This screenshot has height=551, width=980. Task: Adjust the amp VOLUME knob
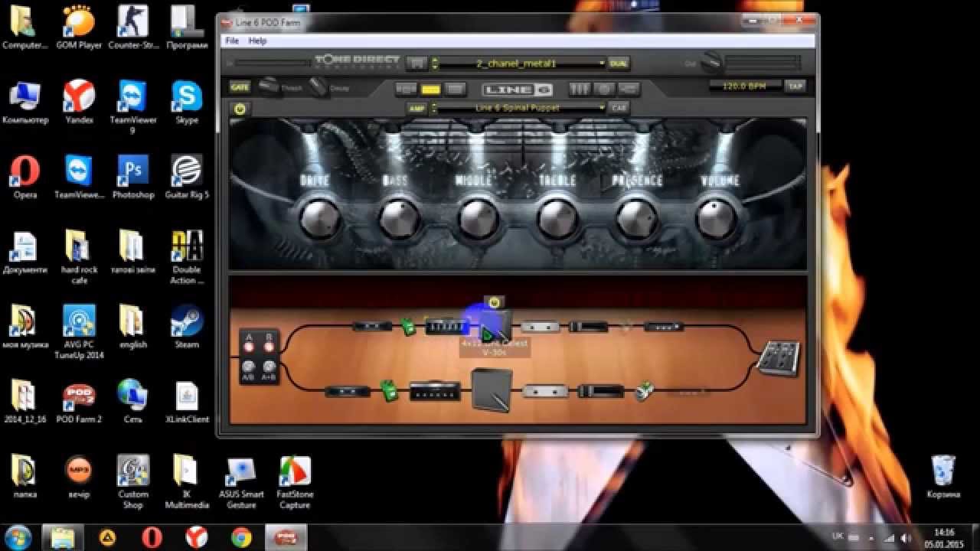(717, 220)
